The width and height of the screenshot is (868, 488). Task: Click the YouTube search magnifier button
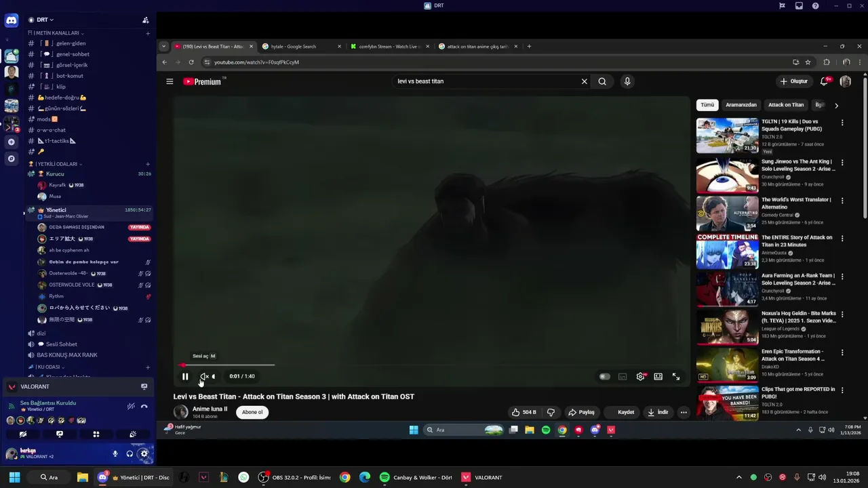point(602,81)
